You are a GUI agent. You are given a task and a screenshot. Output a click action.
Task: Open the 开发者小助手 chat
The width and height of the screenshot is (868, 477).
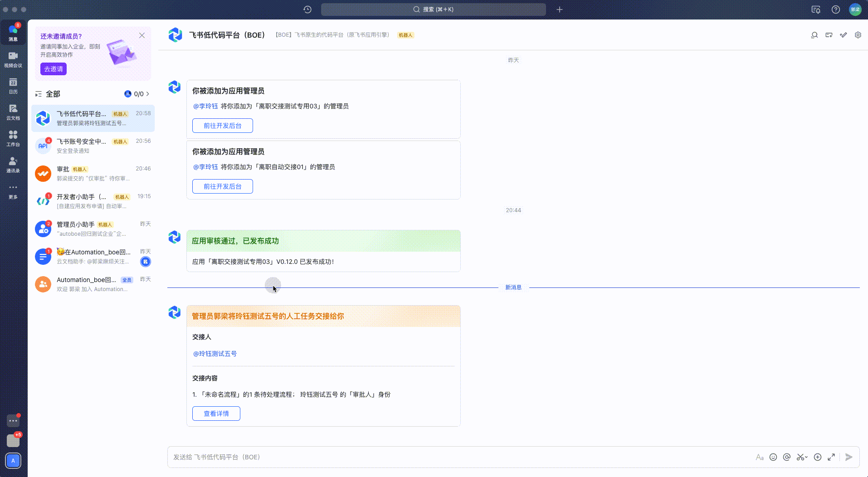pos(93,201)
